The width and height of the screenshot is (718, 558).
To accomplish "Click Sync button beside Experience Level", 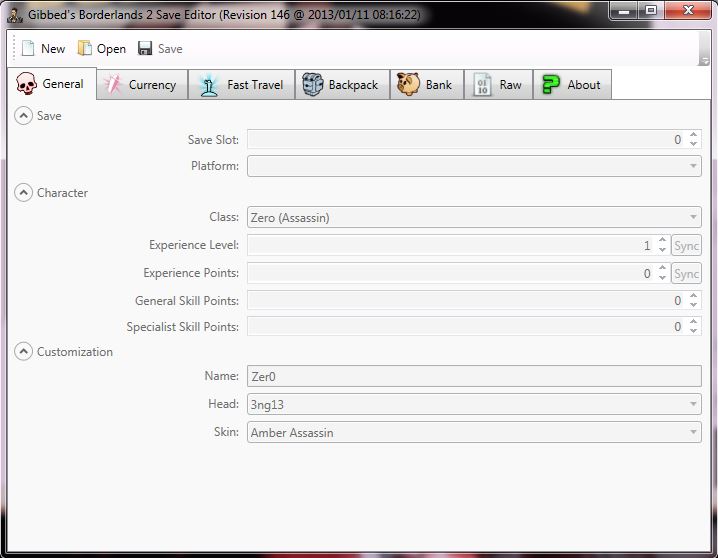I will [686, 245].
